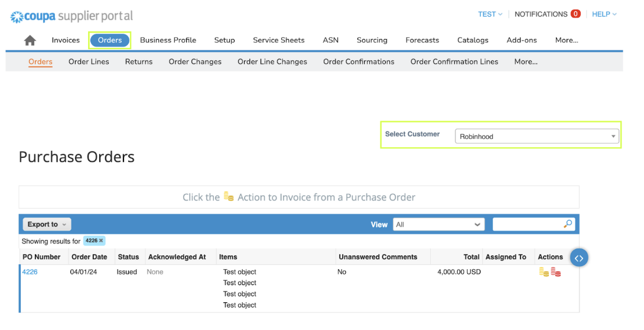Switch to Order Confirmations sub-tab
Screen dimensions: 644x330
[359, 62]
